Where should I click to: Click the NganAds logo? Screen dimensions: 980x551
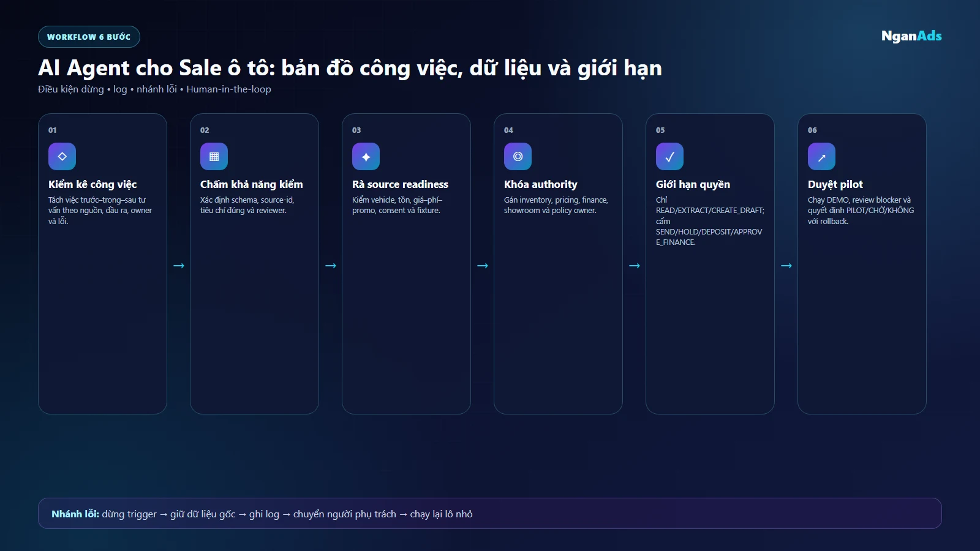coord(911,36)
